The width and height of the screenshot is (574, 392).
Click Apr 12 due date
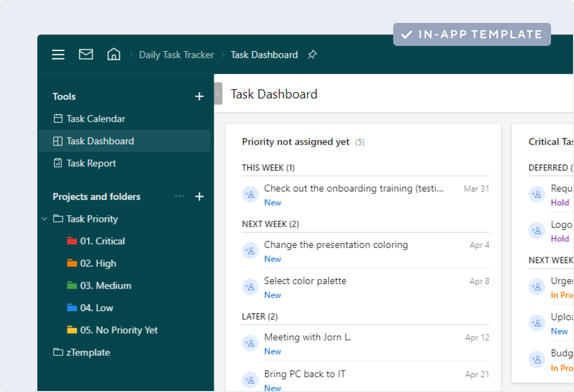tap(477, 338)
